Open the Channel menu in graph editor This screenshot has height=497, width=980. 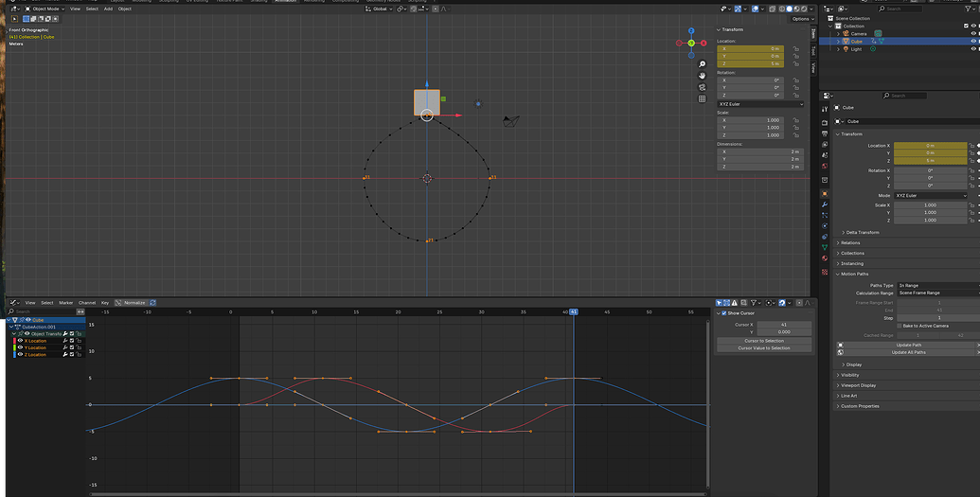[x=87, y=303]
